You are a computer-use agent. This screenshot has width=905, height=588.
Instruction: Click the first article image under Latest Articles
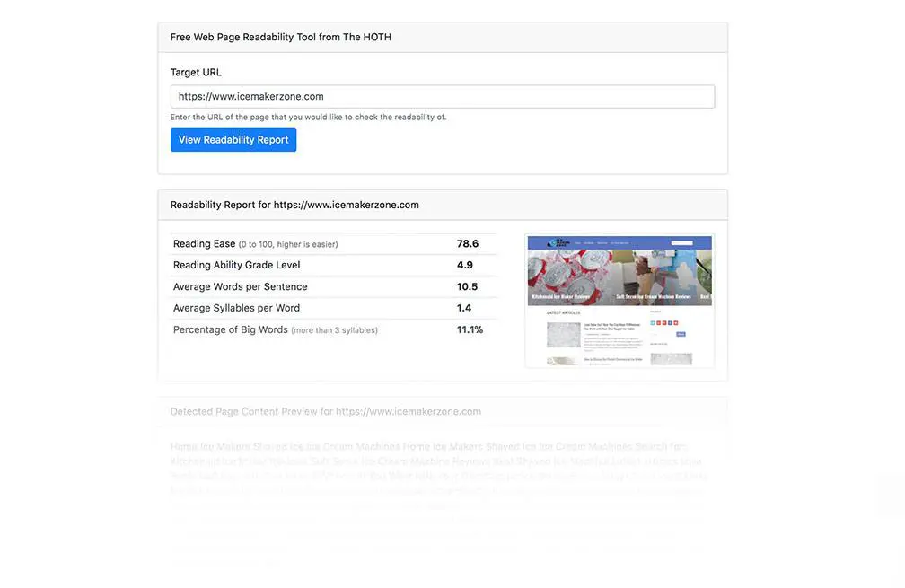pyautogui.click(x=563, y=336)
